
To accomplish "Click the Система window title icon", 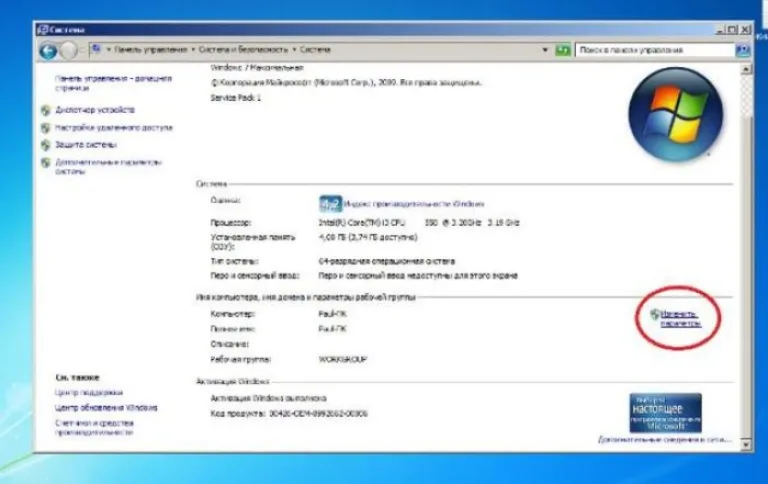I will pos(43,29).
